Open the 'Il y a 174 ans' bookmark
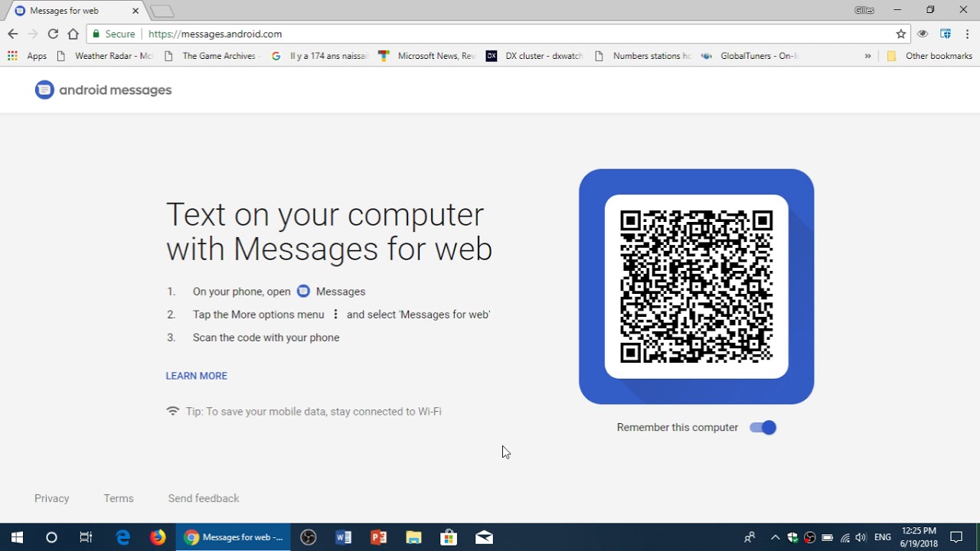Screen dimensions: 980x551 click(x=320, y=56)
